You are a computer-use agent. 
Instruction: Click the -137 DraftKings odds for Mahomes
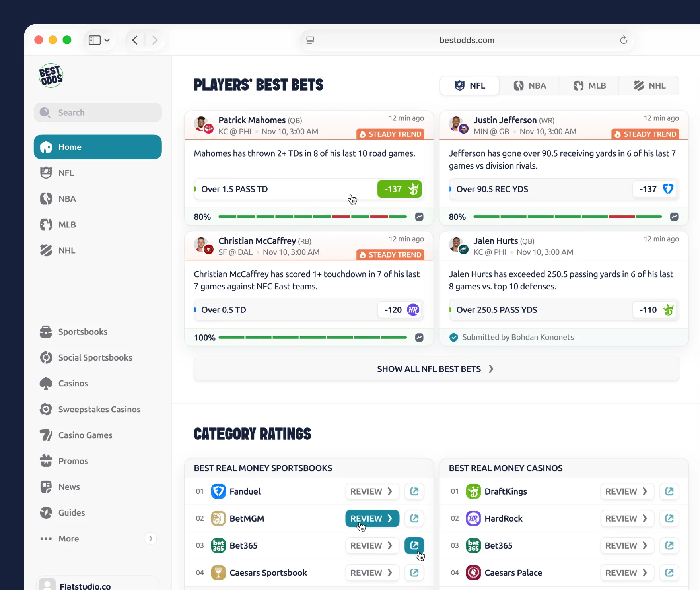(399, 189)
